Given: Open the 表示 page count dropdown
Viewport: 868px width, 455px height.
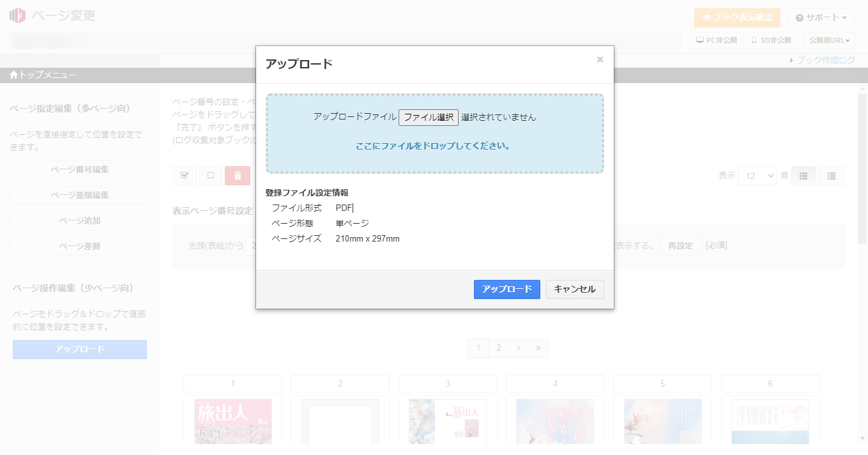Looking at the screenshot, I should click(758, 175).
